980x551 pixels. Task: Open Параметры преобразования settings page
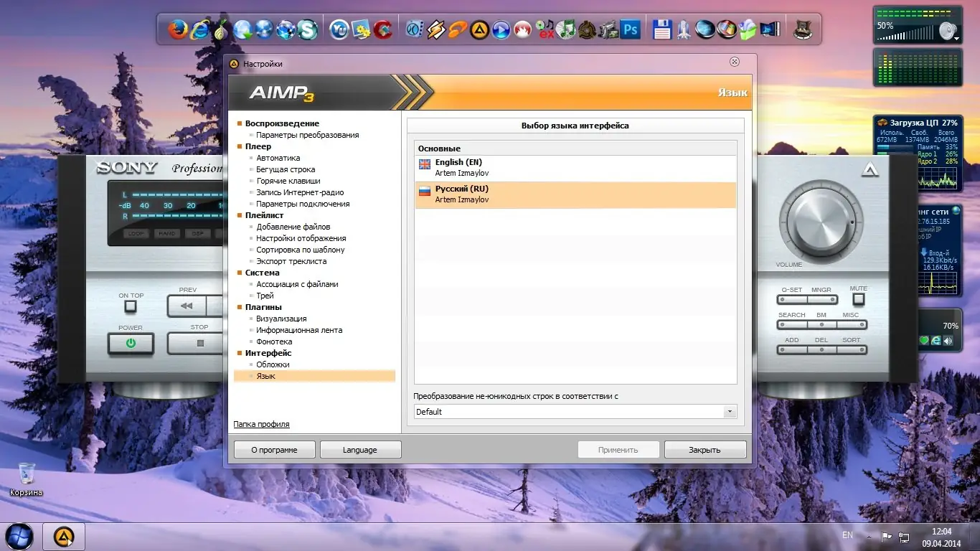click(x=307, y=135)
